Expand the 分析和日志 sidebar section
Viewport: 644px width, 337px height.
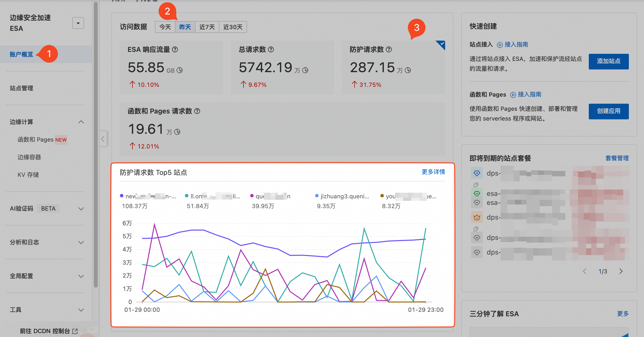pyautogui.click(x=81, y=242)
